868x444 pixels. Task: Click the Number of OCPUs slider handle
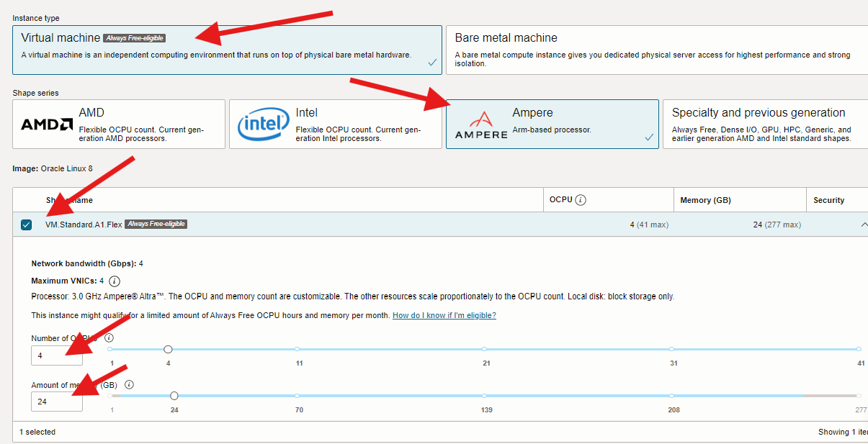(168, 348)
